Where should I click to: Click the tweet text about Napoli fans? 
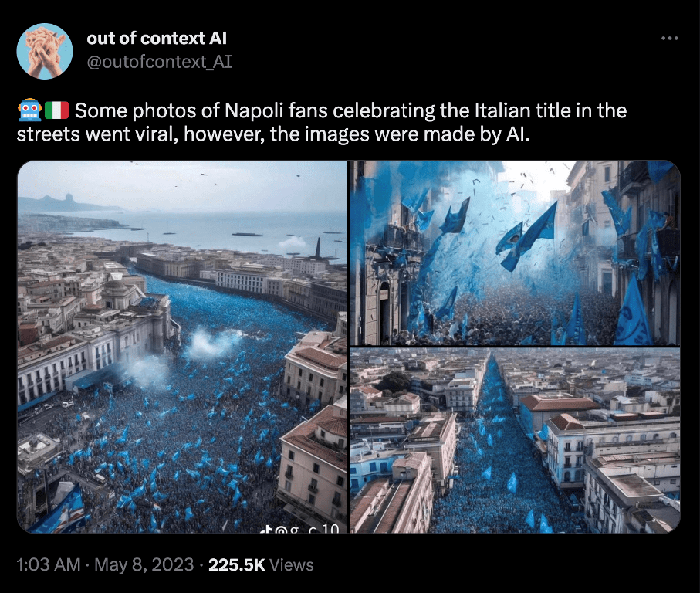click(321, 122)
